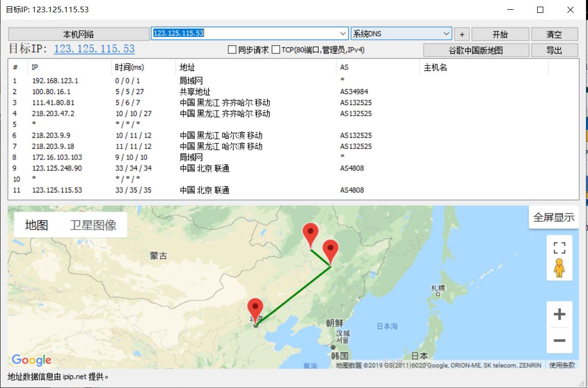Export results with 导出
The height and width of the screenshot is (388, 588).
pos(554,50)
